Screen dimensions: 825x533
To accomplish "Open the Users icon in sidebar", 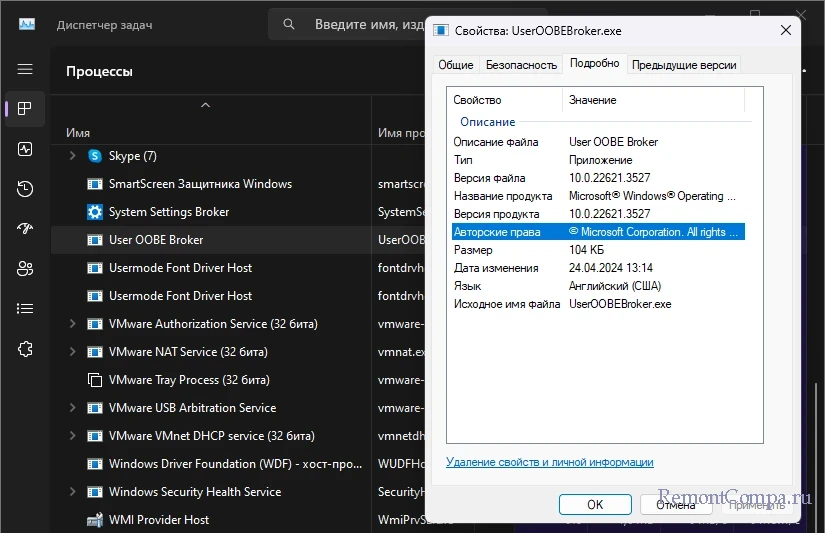I will (x=25, y=268).
